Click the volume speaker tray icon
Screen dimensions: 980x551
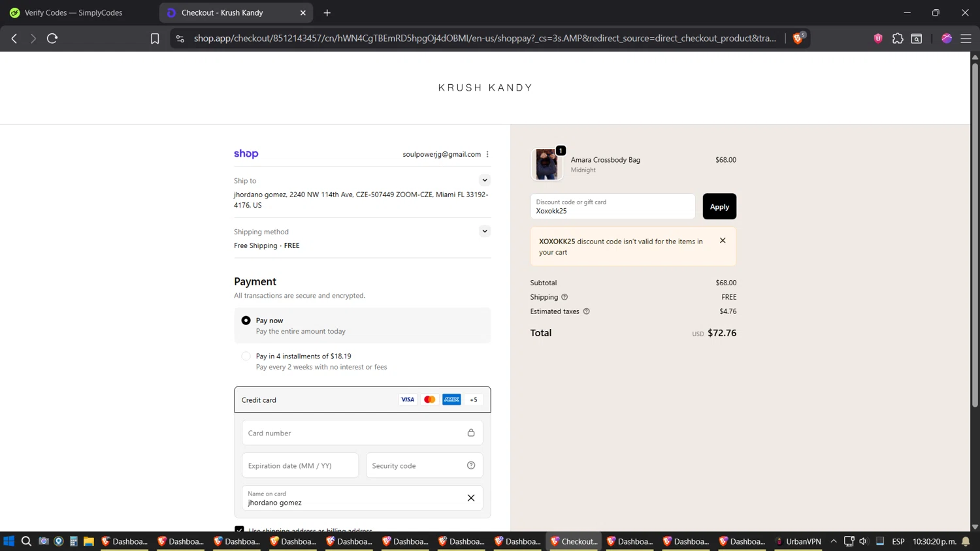[x=864, y=541]
